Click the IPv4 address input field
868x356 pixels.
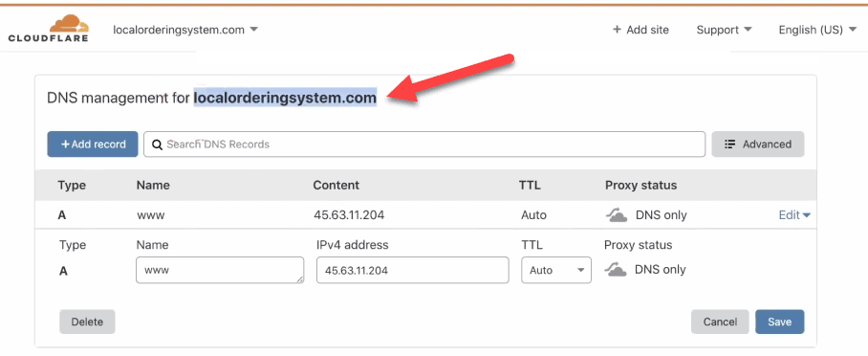(x=412, y=270)
